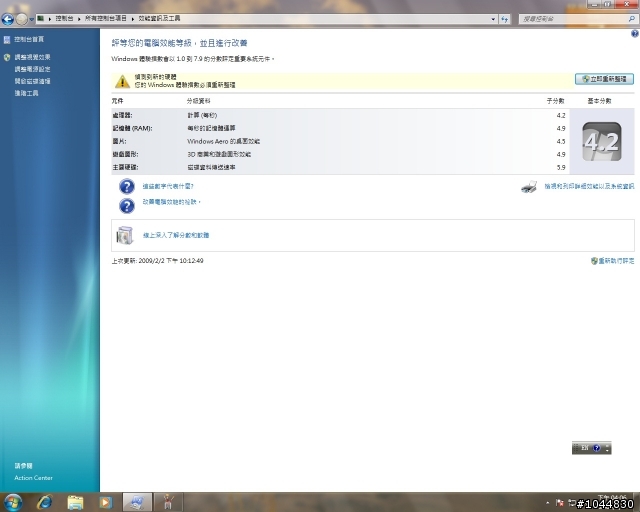Open the 開啟磁碟清理 sidebar link
This screenshot has width=640, height=512.
(x=32, y=81)
